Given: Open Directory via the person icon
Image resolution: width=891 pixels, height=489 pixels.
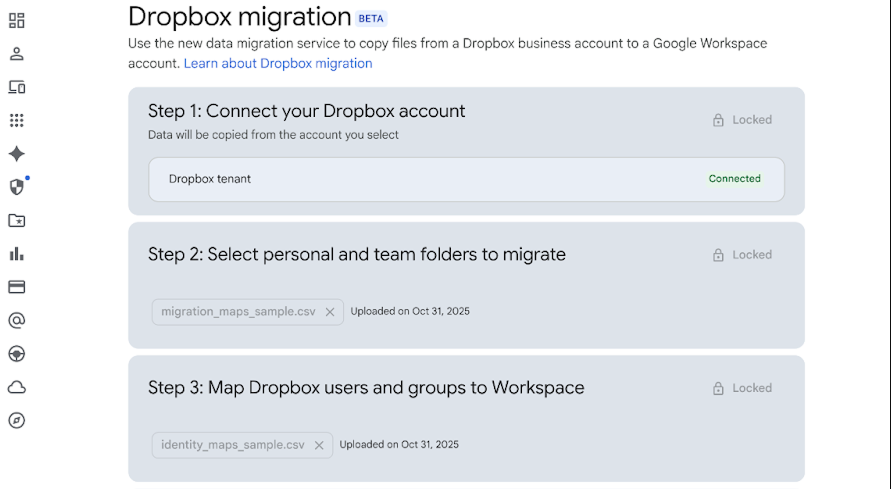Looking at the screenshot, I should (x=16, y=54).
